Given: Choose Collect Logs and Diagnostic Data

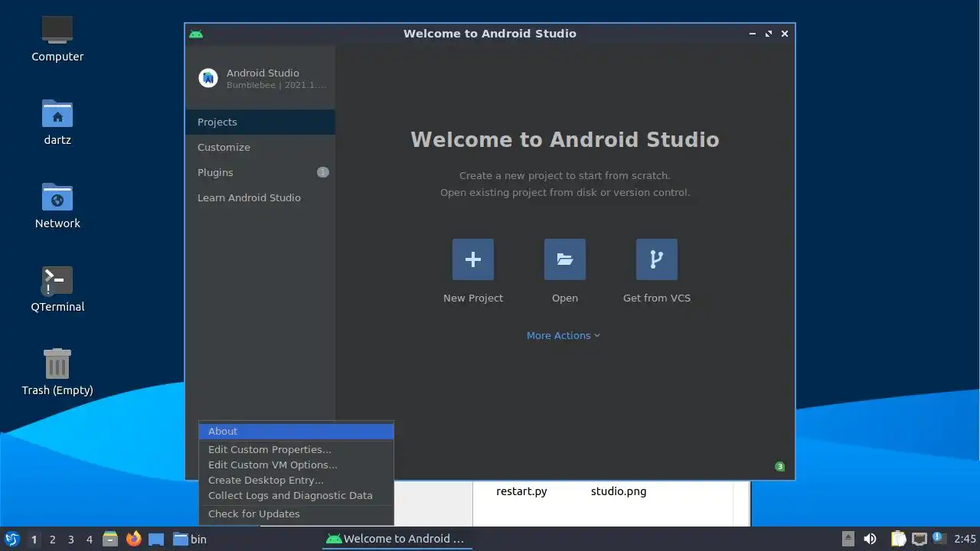Looking at the screenshot, I should (x=296, y=495).
